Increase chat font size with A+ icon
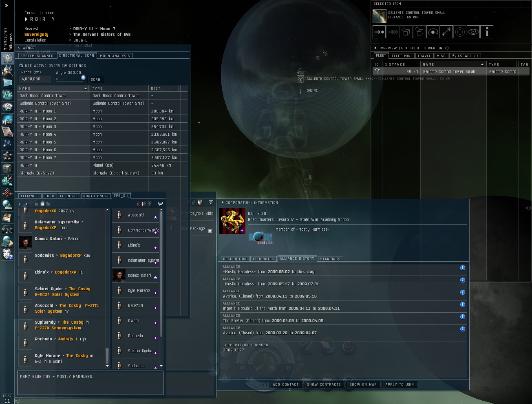 click(x=28, y=204)
